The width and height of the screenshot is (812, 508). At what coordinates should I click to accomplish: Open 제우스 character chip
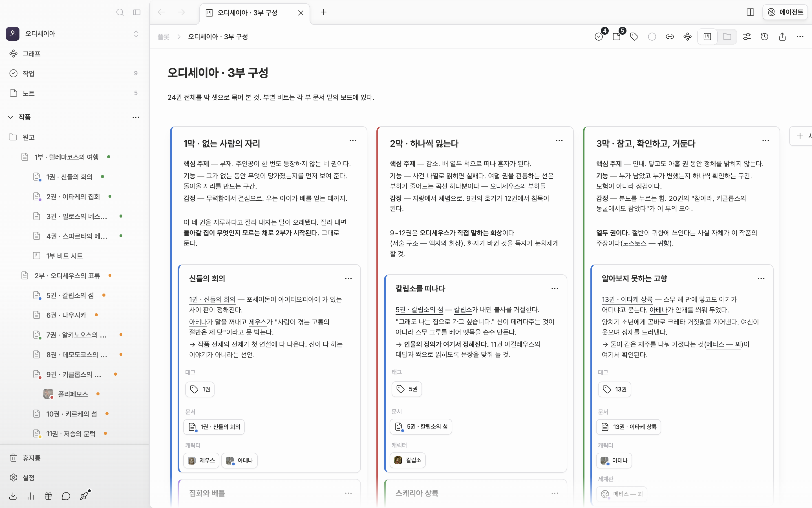pyautogui.click(x=201, y=460)
